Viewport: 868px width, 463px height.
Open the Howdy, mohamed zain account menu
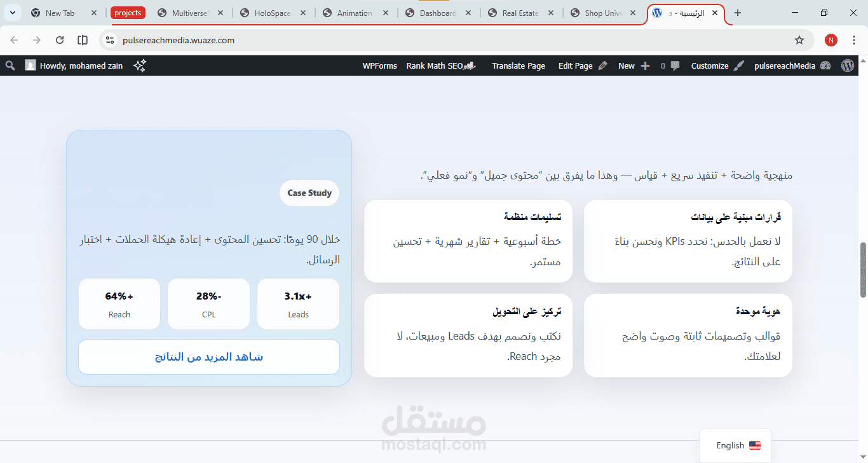coord(74,66)
